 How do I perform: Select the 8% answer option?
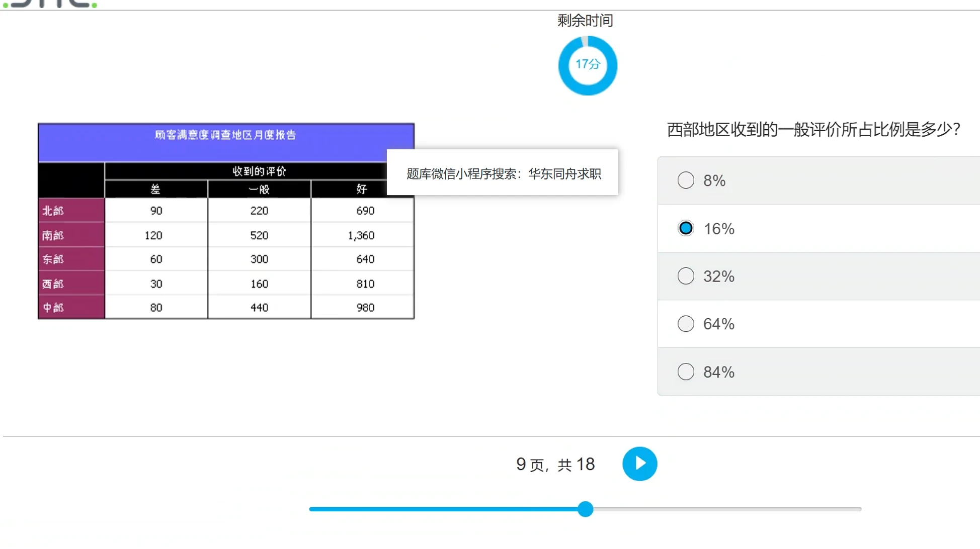[686, 180]
